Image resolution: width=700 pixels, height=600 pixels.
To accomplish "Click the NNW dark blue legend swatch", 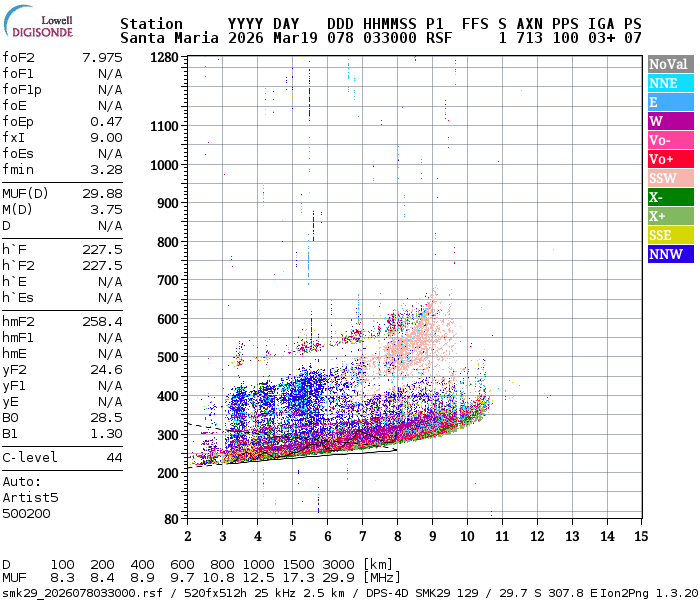I will (669, 254).
